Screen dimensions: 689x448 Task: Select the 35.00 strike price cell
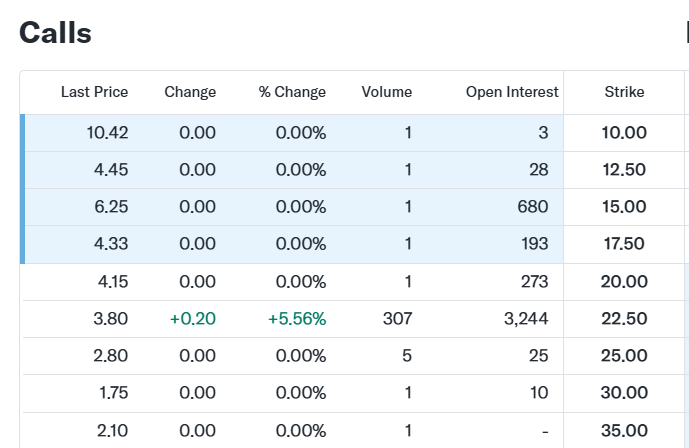[624, 430]
